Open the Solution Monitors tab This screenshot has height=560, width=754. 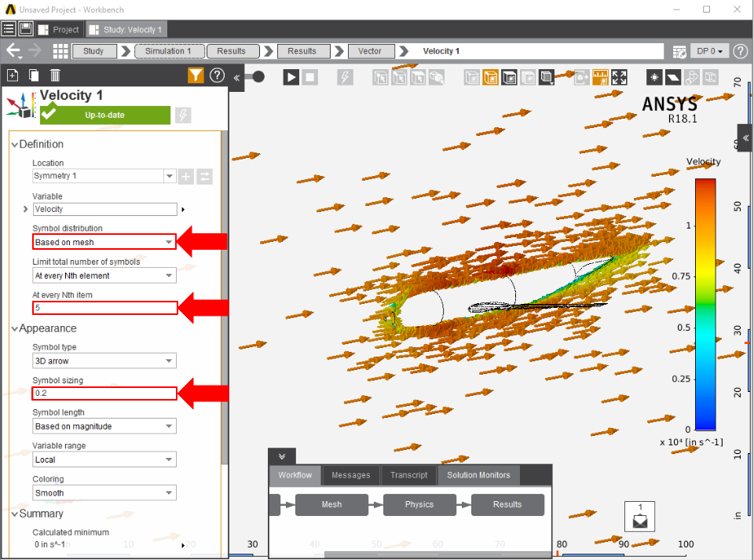point(478,475)
